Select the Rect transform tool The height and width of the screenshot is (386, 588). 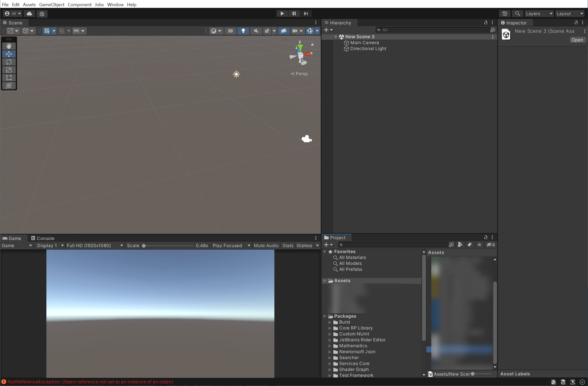pyautogui.click(x=9, y=77)
